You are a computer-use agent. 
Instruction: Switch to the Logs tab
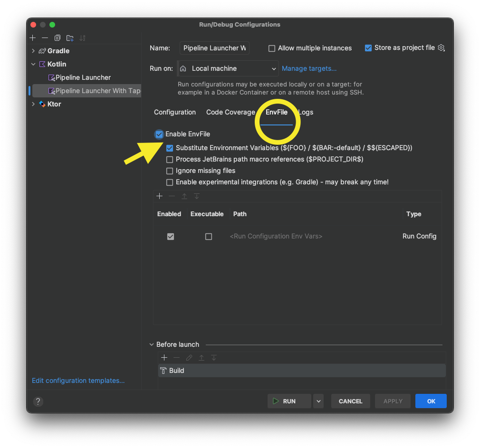tap(306, 112)
